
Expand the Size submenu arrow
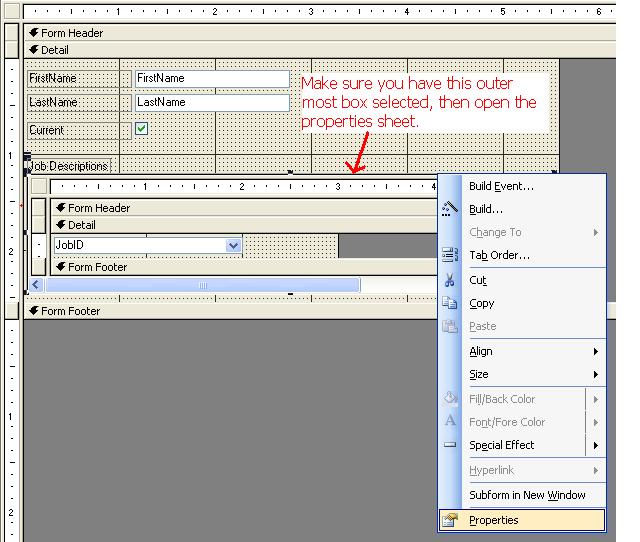point(596,374)
